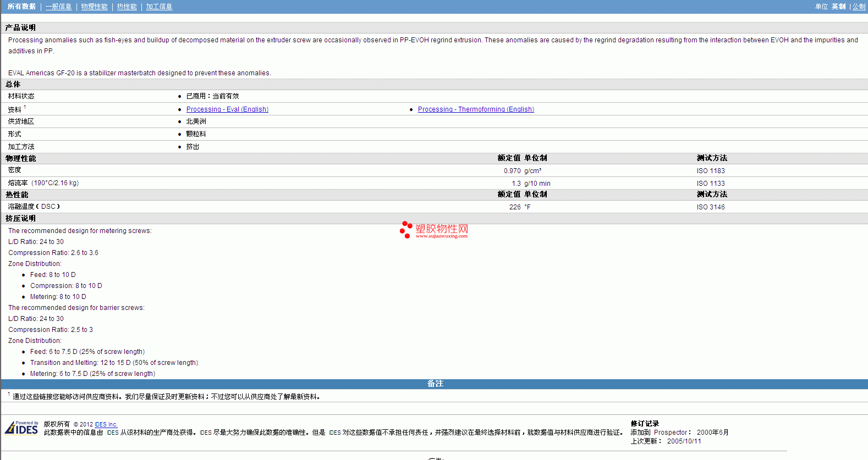Select 'Compression: 8 to 10 D' bullet
The height and width of the screenshot is (460, 868).
[66, 286]
